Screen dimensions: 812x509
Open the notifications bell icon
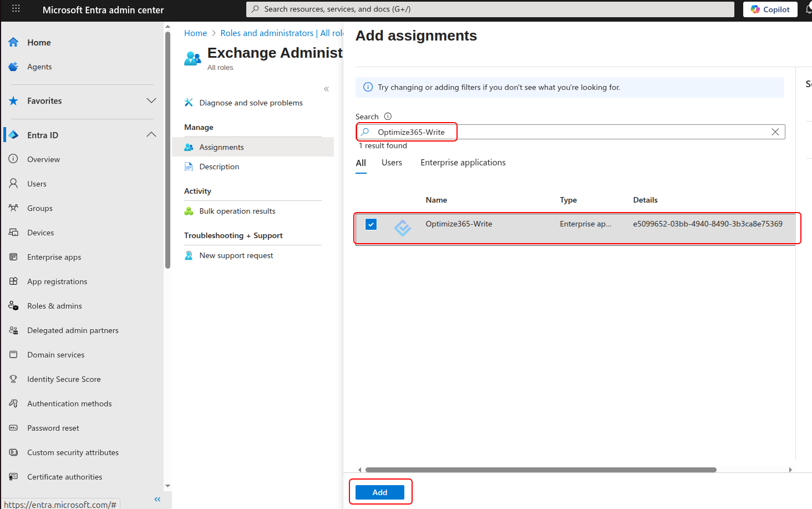pos(809,9)
